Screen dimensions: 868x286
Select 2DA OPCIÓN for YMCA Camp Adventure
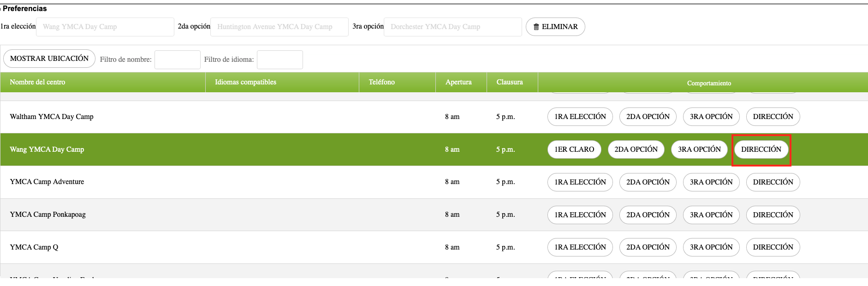[648, 182]
